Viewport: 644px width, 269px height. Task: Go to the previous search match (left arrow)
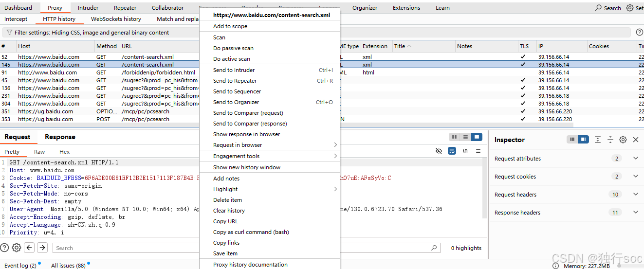tap(30, 248)
